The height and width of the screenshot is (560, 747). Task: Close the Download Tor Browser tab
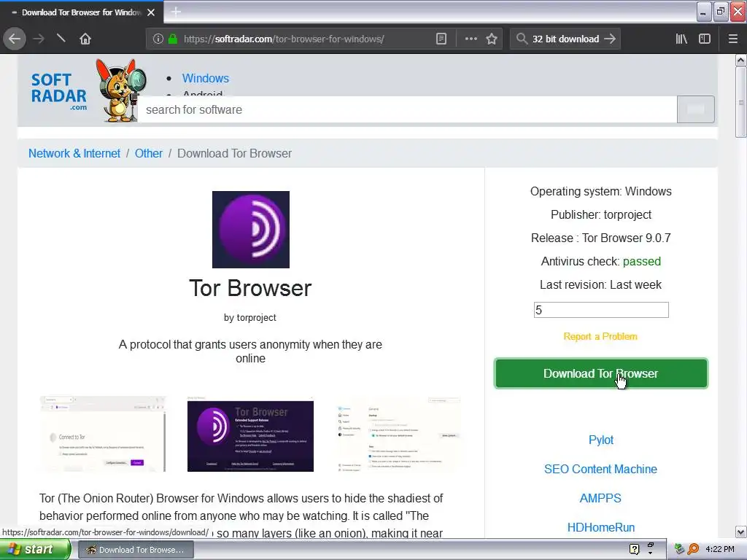click(151, 12)
